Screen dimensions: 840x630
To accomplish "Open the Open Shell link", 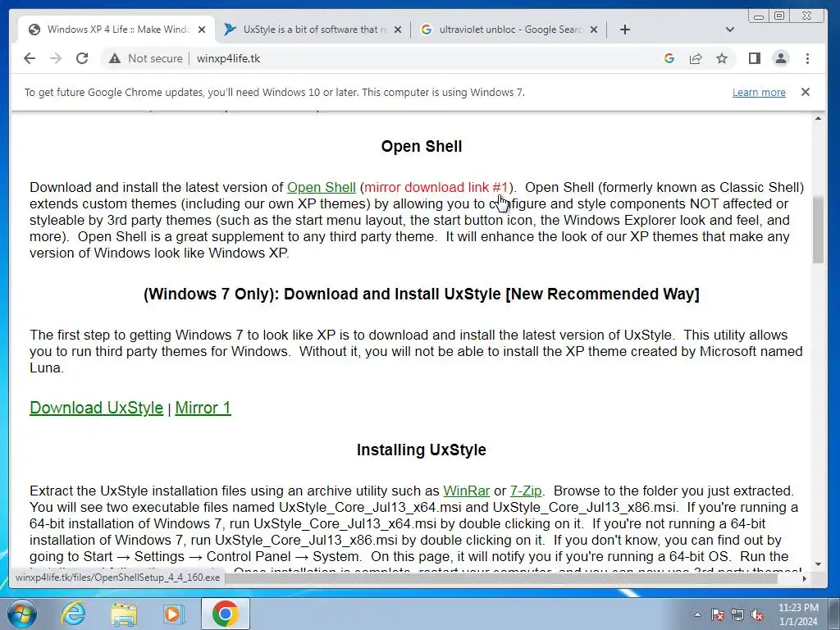I will (322, 188).
